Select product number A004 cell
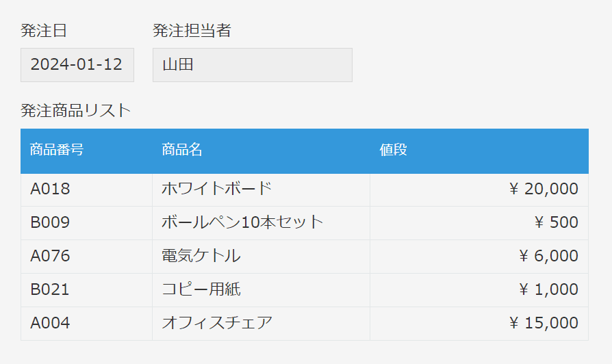 pyautogui.click(x=86, y=324)
